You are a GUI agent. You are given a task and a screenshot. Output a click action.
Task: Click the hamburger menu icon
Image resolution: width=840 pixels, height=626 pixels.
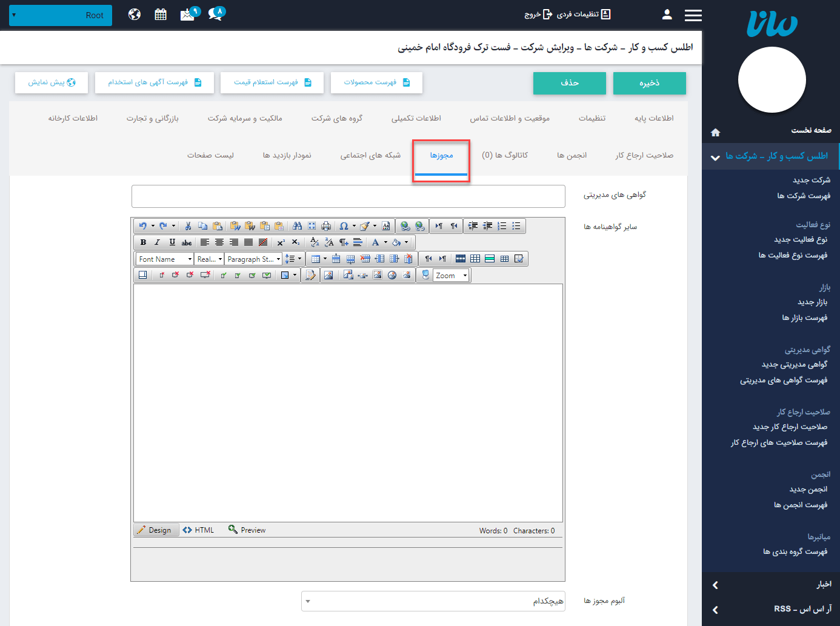pyautogui.click(x=693, y=15)
